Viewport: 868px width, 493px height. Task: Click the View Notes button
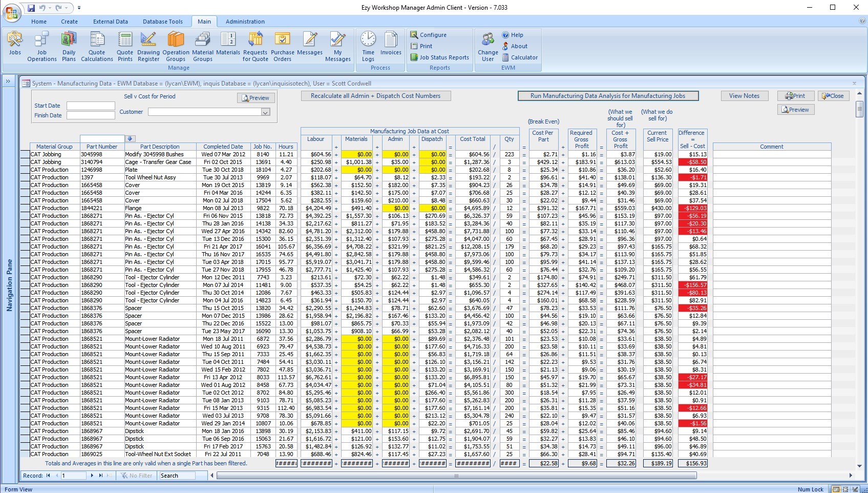744,96
